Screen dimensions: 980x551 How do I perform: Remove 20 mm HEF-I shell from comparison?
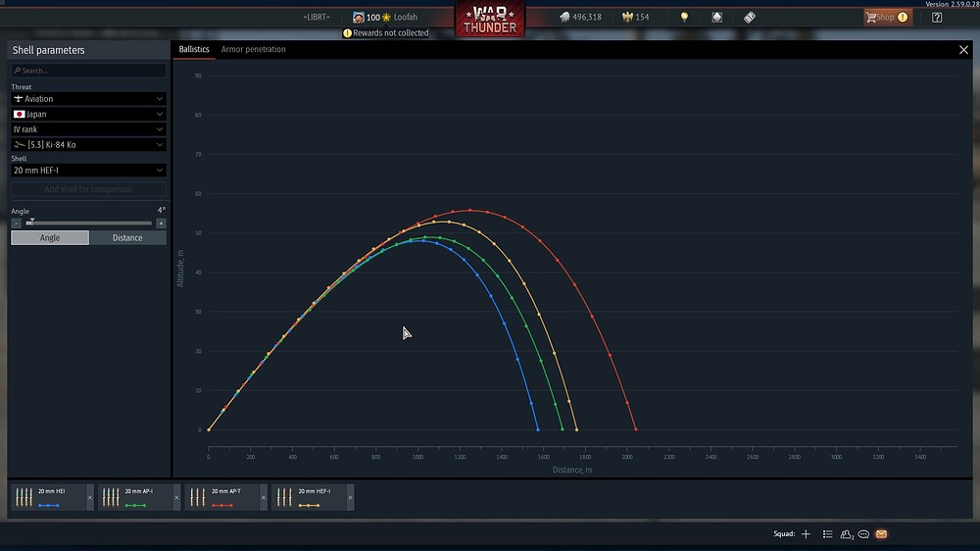(351, 498)
